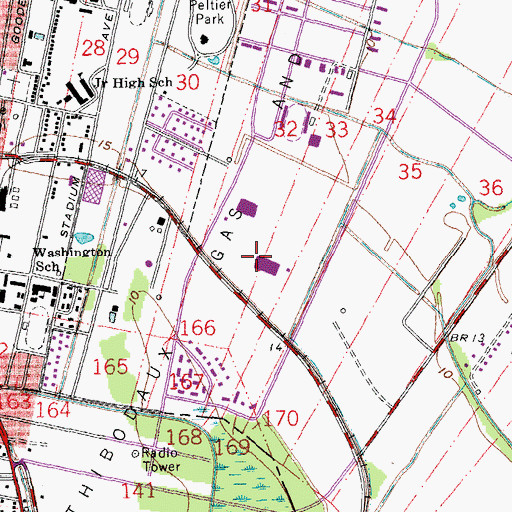Click the STADIUM street label
The width and height of the screenshot is (512, 512).
(x=70, y=206)
